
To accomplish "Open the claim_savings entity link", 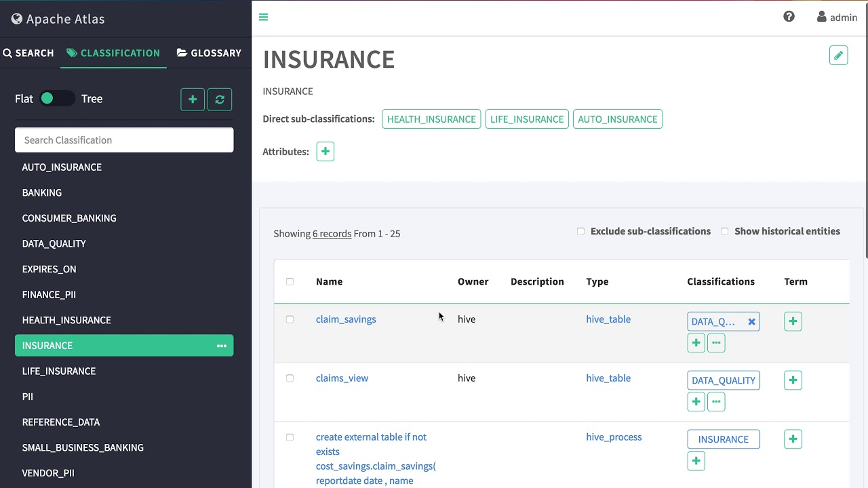I will click(x=346, y=319).
